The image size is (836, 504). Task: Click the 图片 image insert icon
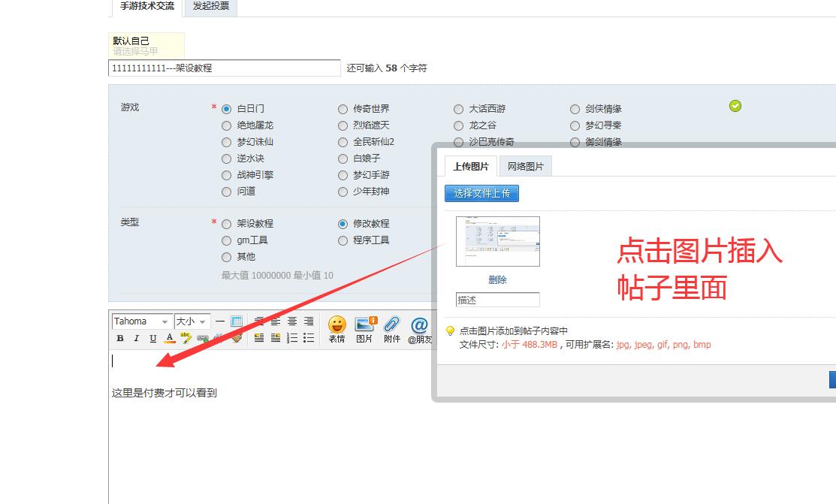(x=365, y=329)
